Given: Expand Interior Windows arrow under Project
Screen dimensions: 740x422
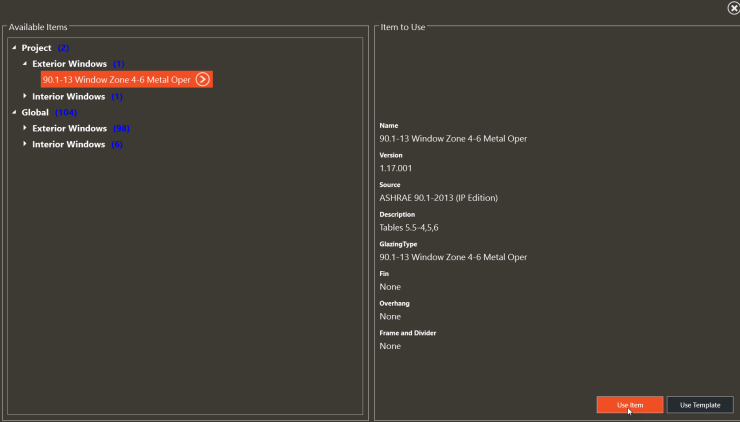Looking at the screenshot, I should pos(25,96).
